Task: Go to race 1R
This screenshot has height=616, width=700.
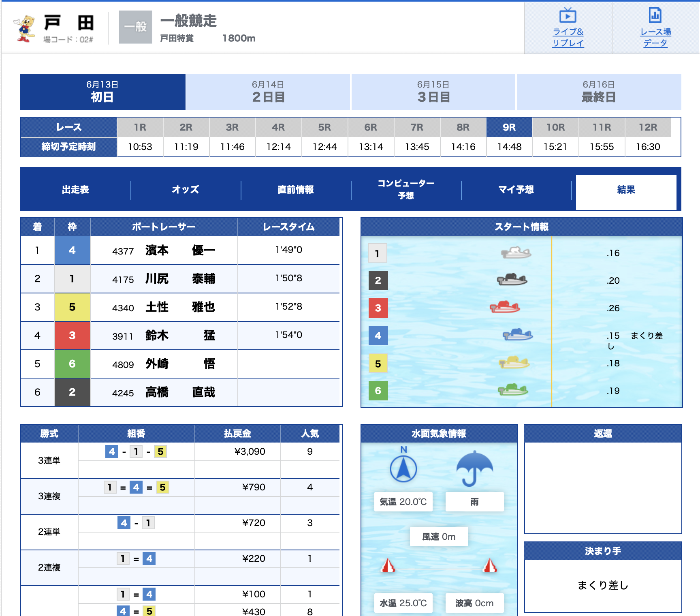Action: (140, 128)
